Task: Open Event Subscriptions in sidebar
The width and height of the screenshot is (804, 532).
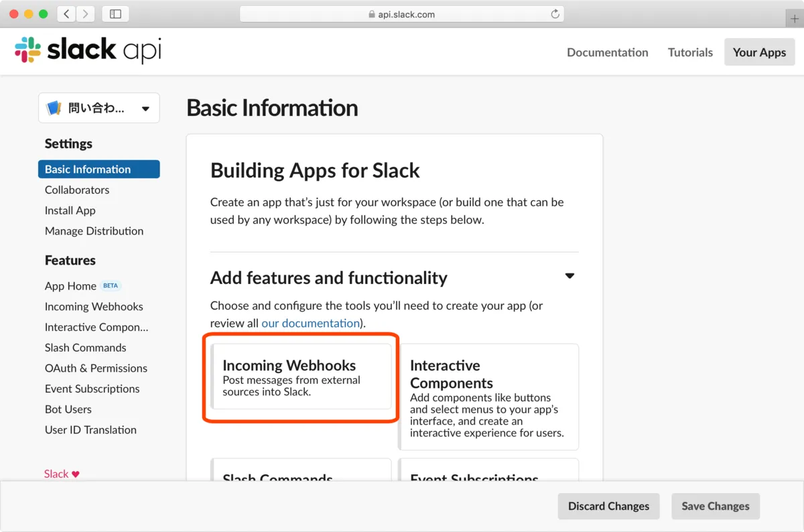Action: [92, 389]
